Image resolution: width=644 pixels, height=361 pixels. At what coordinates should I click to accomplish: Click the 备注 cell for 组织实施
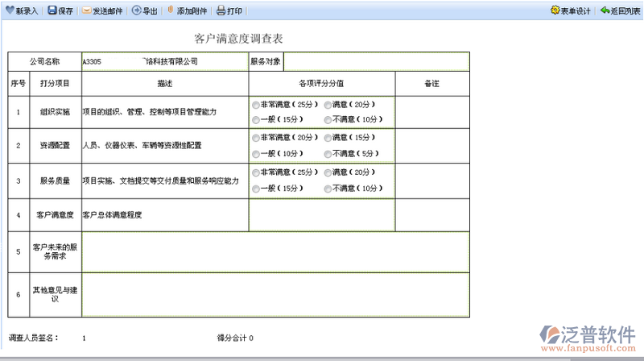[431, 112]
